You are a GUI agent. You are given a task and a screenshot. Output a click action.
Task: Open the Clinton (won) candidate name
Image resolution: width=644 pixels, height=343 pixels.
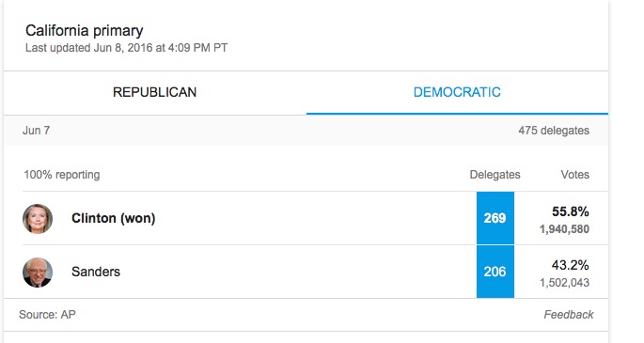[114, 218]
